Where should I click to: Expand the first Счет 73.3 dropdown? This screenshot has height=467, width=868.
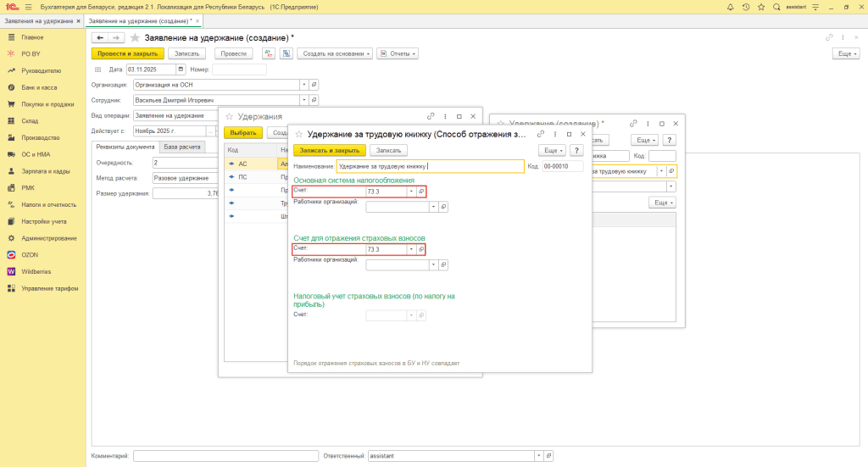click(x=411, y=192)
